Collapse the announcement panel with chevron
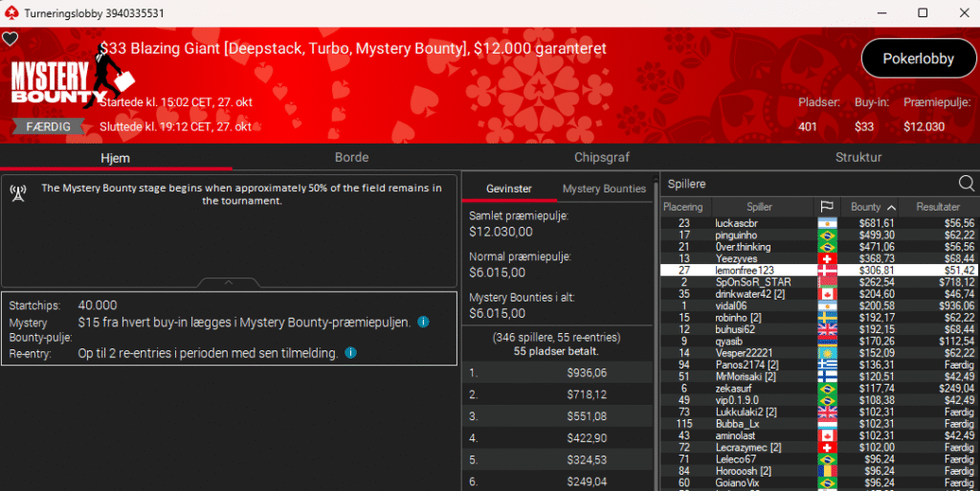Viewport: 980px width, 491px height. click(x=228, y=282)
